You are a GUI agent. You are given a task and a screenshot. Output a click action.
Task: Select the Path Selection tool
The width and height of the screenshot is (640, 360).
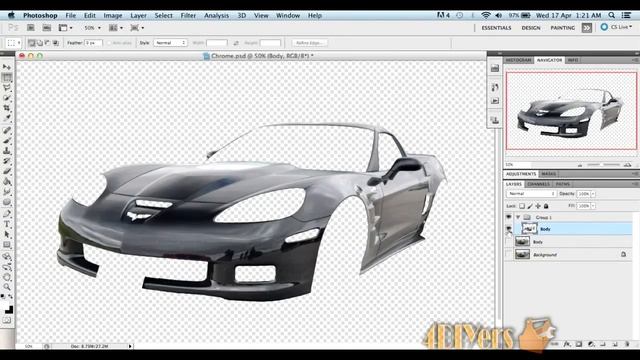tap(7, 234)
